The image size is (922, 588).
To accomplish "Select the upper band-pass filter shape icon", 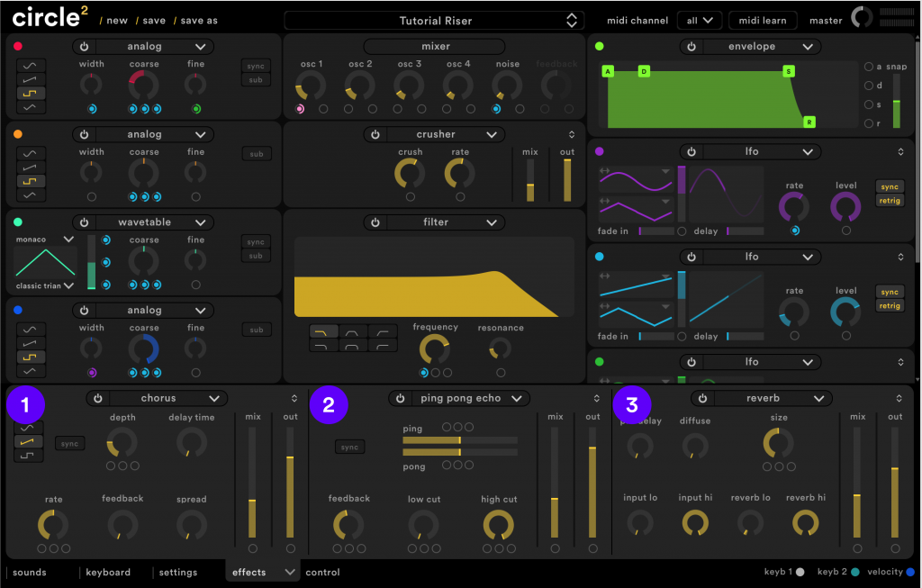I will pos(353,332).
